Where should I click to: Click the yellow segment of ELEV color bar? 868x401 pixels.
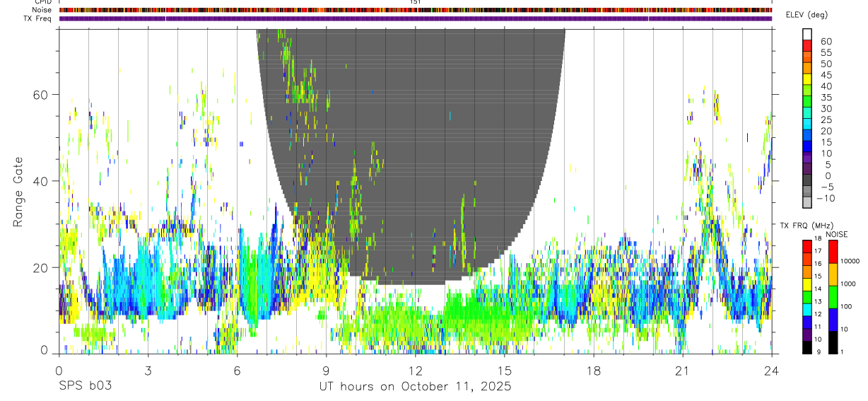pyautogui.click(x=807, y=79)
